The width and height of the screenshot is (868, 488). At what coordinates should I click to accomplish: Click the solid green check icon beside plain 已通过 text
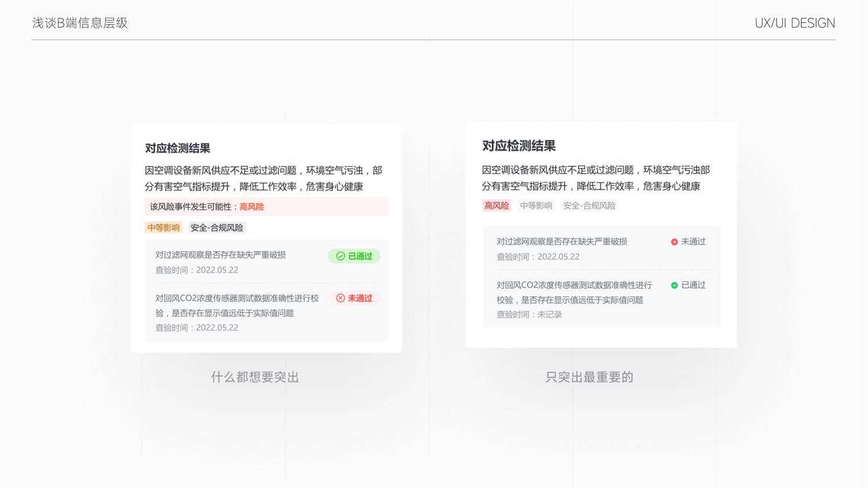[674, 285]
